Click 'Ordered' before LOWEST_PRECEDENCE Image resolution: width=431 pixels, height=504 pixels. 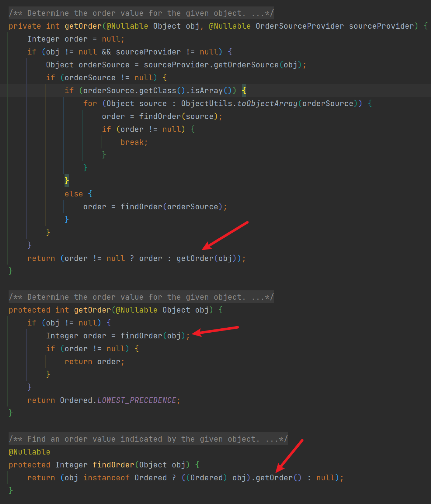click(76, 400)
